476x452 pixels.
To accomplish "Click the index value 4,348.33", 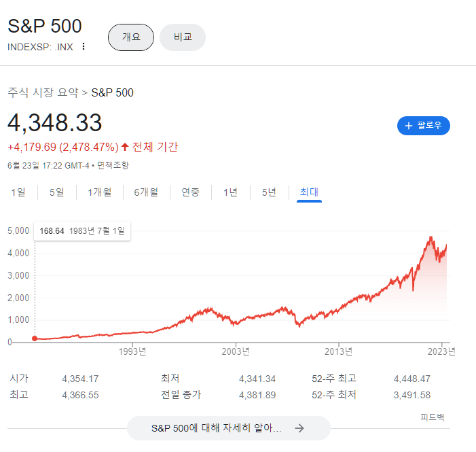I will (54, 123).
